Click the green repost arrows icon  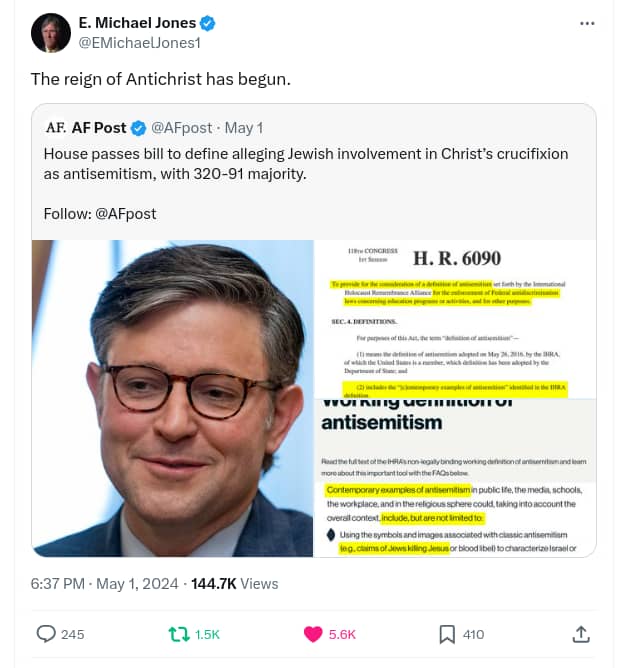tap(179, 634)
